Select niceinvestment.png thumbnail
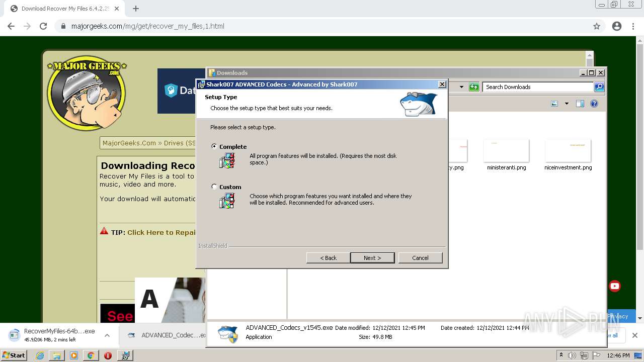The image size is (644, 362). (568, 151)
